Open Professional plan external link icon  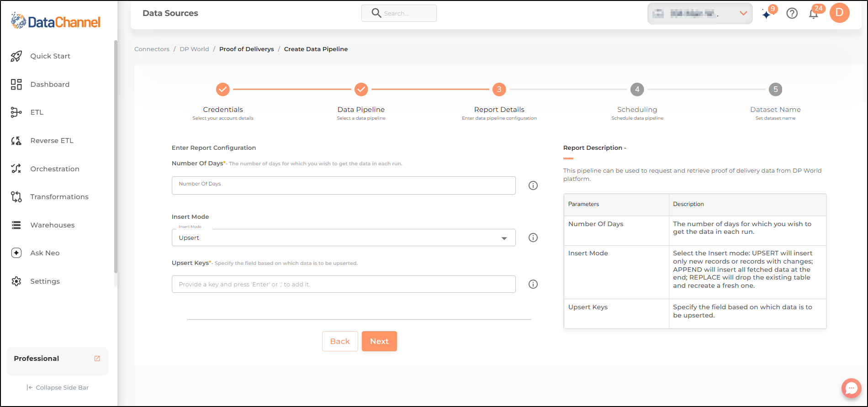click(x=97, y=359)
